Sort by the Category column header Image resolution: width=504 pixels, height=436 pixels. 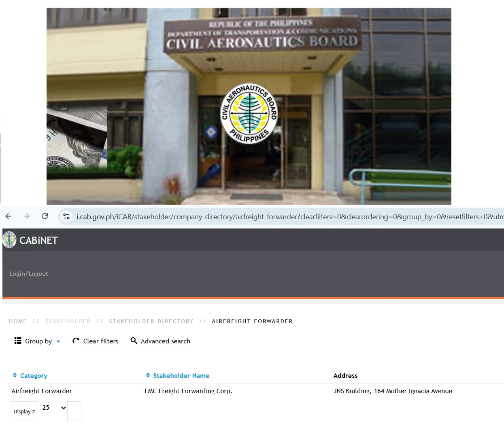(34, 375)
